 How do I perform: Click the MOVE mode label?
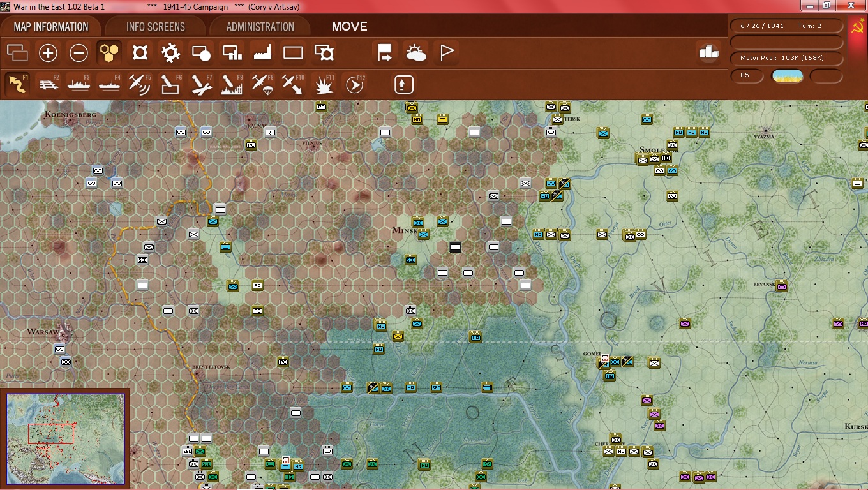349,27
